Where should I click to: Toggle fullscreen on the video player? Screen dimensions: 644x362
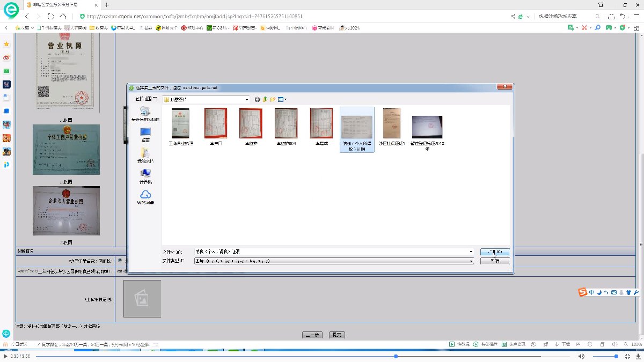[627, 356]
